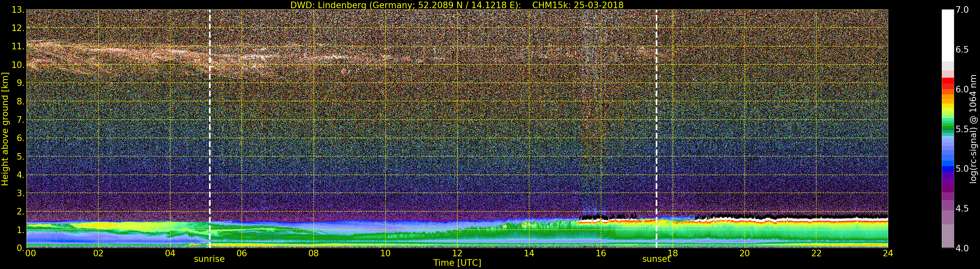
Task: Click the height axis tick label 8
Action: (x=20, y=102)
